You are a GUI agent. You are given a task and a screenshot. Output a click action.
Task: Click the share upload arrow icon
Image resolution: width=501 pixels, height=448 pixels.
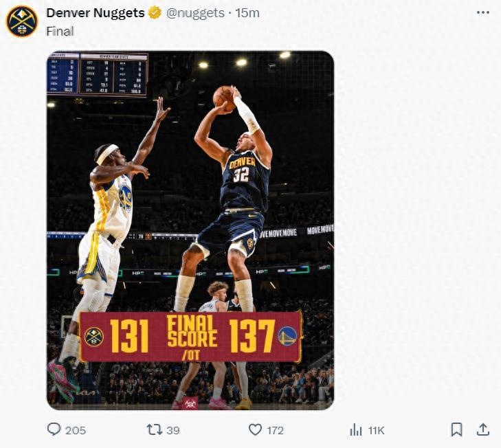click(483, 430)
